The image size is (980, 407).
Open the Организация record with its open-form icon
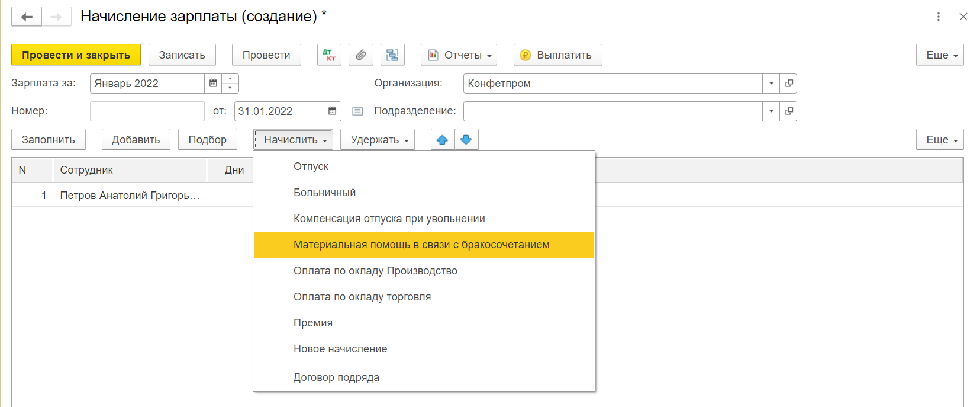point(788,84)
